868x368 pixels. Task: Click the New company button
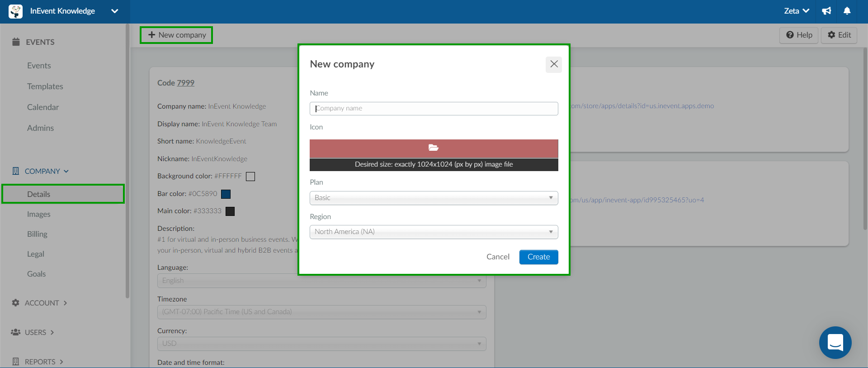[176, 35]
